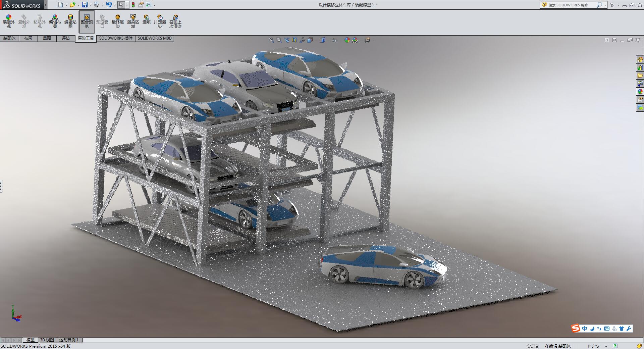Click the Print icon

pyautogui.click(x=97, y=5)
